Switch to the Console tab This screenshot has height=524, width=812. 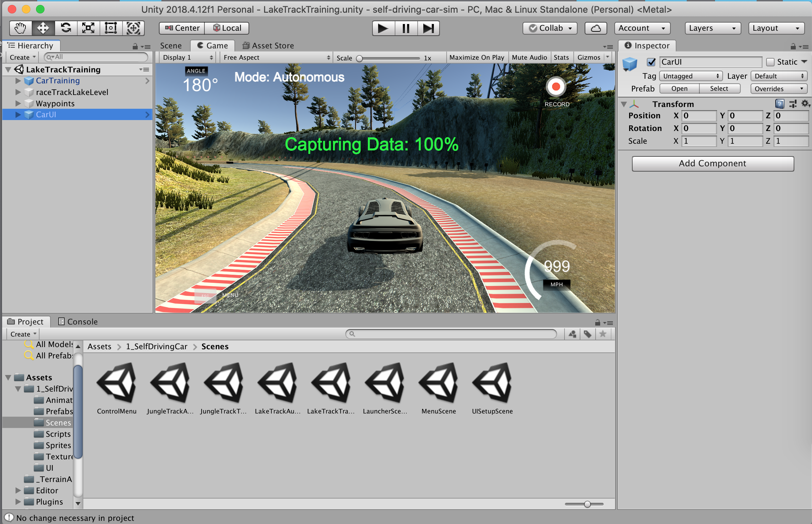[78, 322]
